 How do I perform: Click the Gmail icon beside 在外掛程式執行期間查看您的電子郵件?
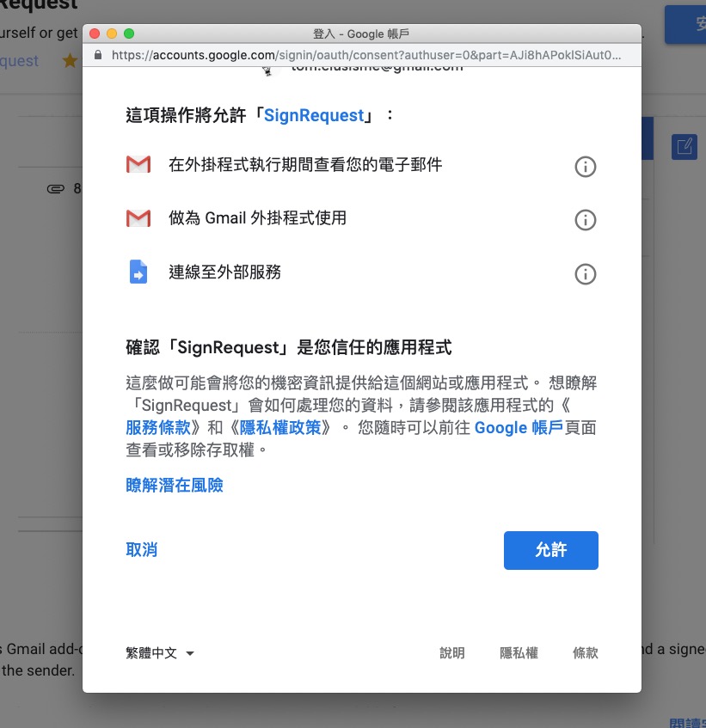coord(138,164)
